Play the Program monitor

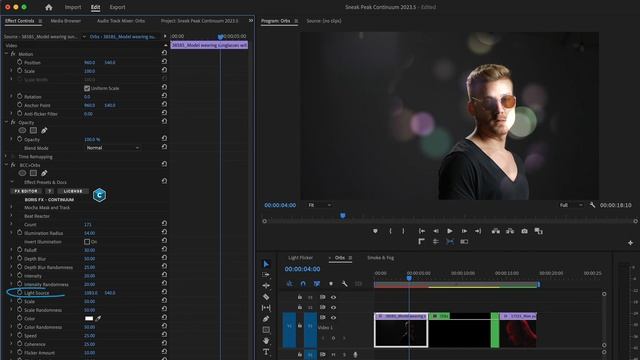pos(450,231)
